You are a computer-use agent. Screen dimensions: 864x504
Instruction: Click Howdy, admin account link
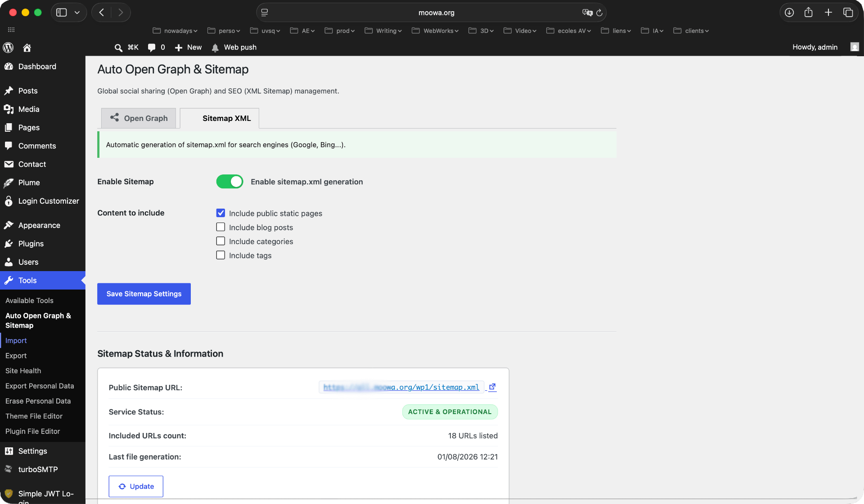coord(815,47)
